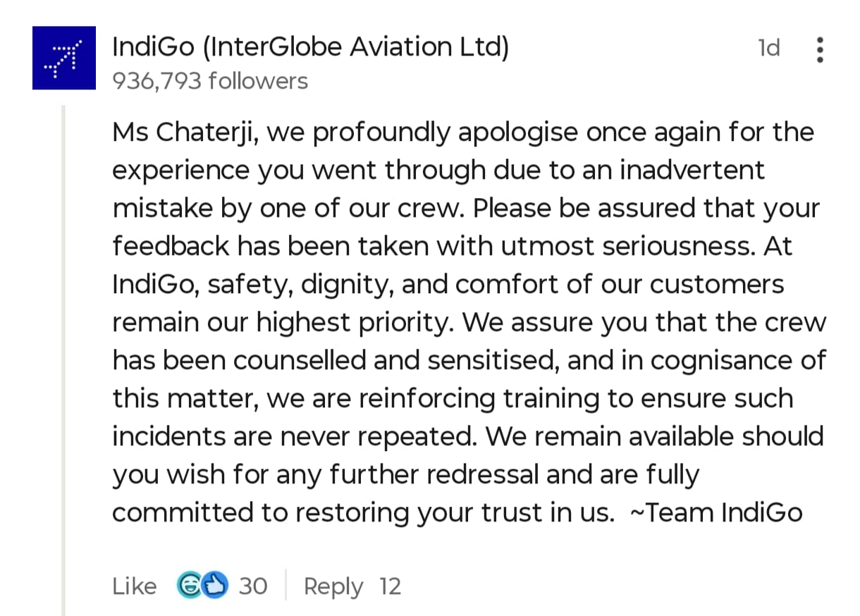860x616 pixels.
Task: Open IndiGo (InterGlobe Aviation Ltd) profile name
Action: coord(310,48)
